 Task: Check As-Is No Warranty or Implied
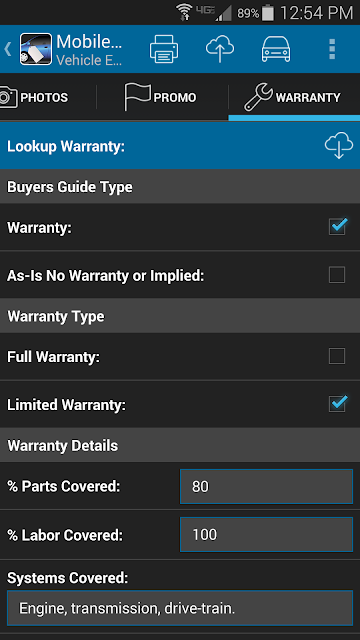click(x=337, y=275)
